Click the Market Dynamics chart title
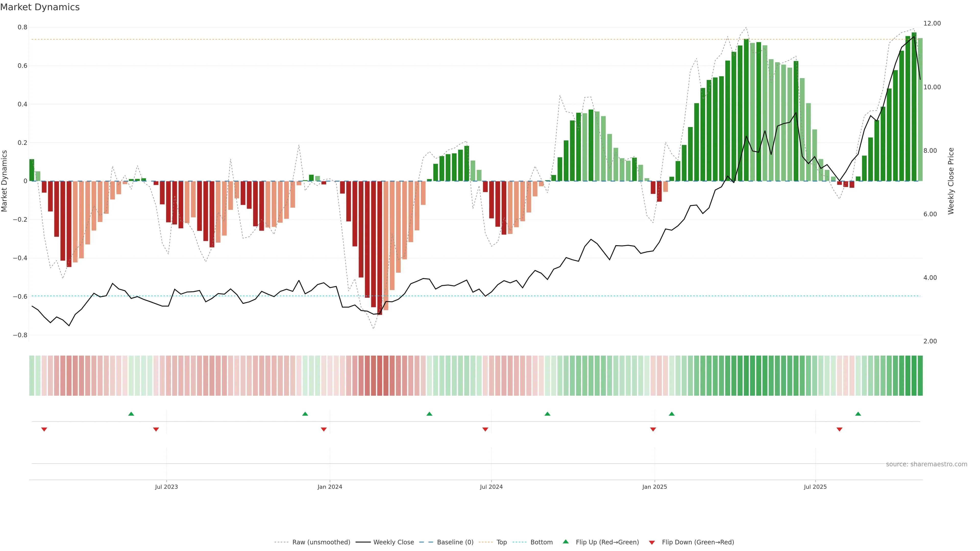 coord(40,7)
